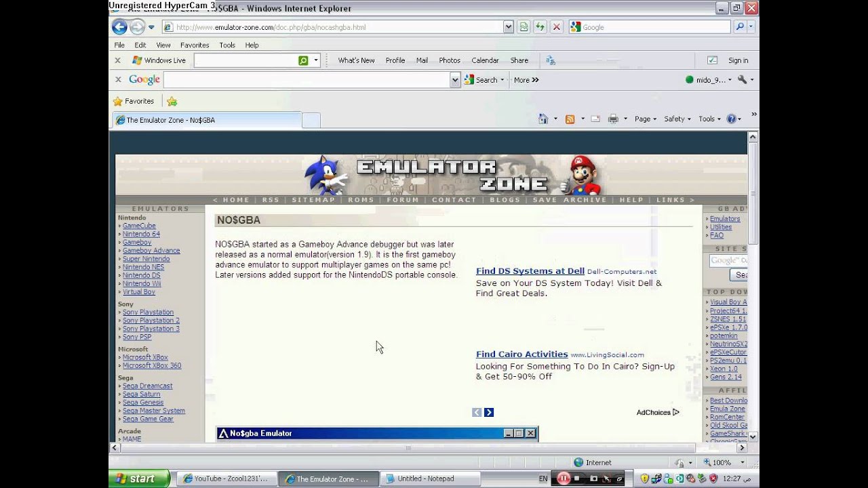The image size is (868, 488).
Task: Click the AdChoices icon
Action: coord(675,412)
